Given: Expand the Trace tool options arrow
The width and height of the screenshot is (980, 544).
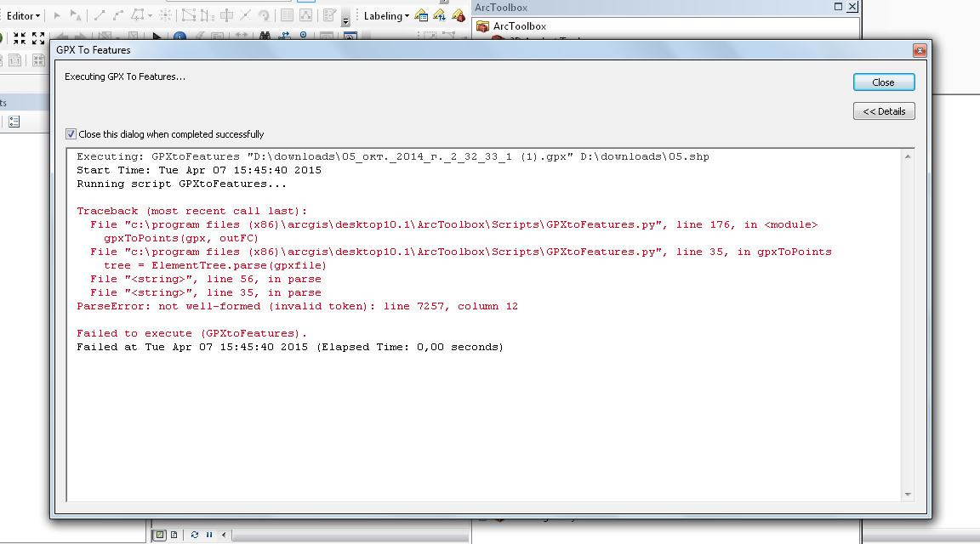Looking at the screenshot, I should pyautogui.click(x=150, y=15).
